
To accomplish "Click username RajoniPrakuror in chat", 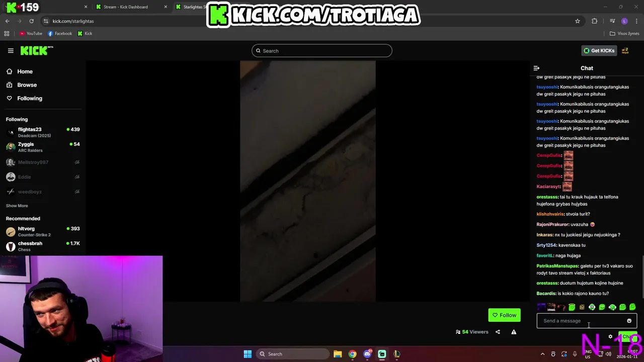I will (x=552, y=225).
